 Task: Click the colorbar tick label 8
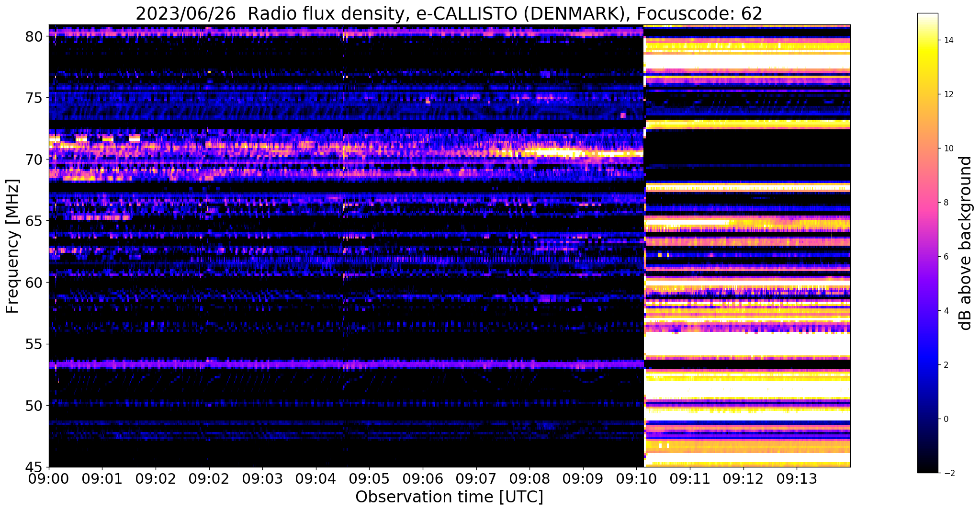pos(945,203)
